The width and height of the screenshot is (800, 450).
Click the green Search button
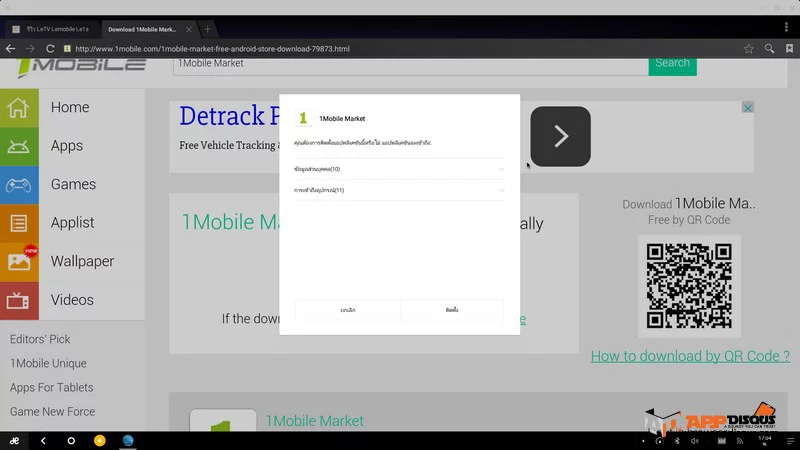(x=672, y=64)
